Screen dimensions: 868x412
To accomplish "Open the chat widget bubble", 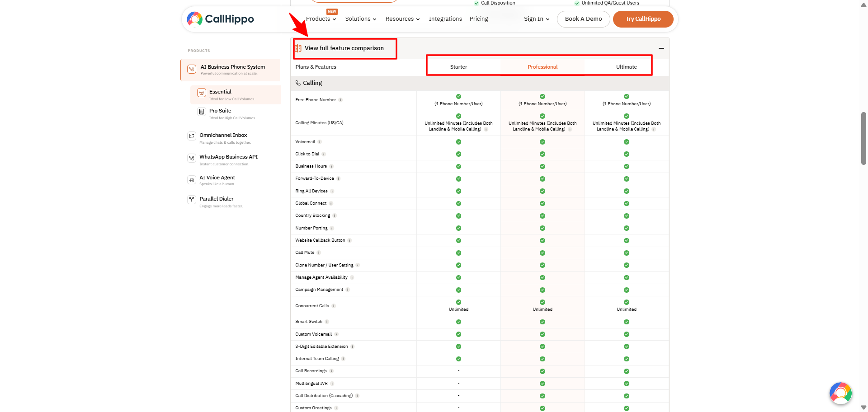I will click(841, 393).
